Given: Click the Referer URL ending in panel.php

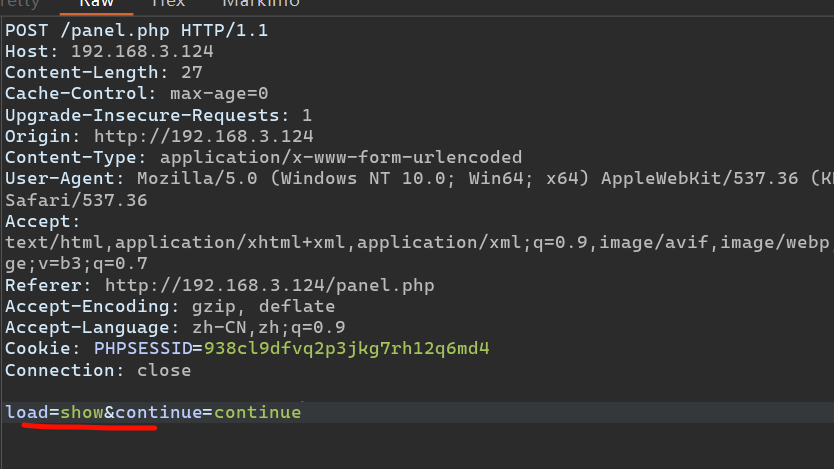Looking at the screenshot, I should click(x=270, y=285).
